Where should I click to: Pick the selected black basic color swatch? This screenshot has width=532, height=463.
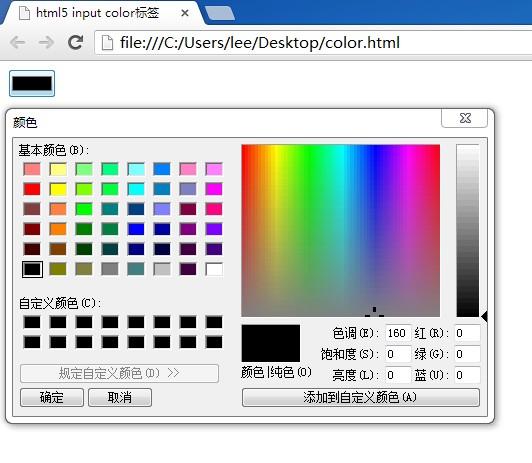(x=32, y=269)
